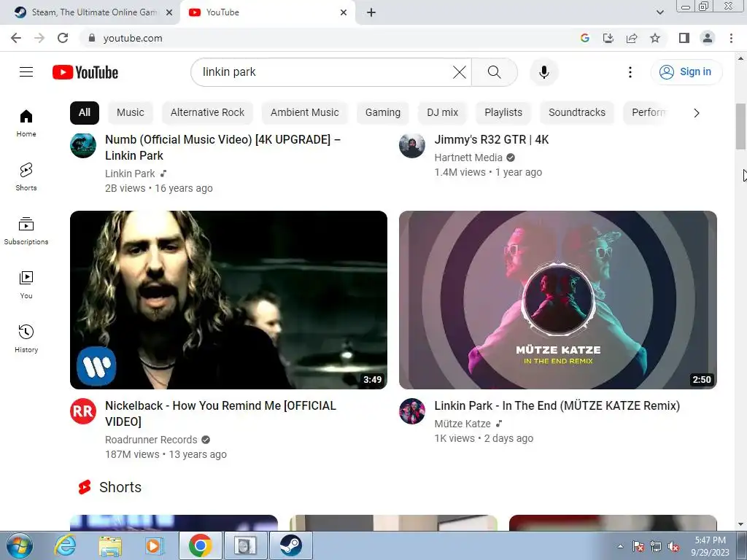747x560 pixels.
Task: Play the Nickelback video thumbnail
Action: click(228, 300)
